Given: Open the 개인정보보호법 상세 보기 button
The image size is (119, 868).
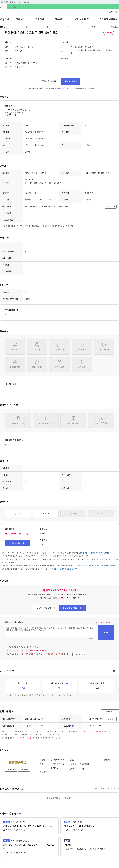Looking at the screenshot, I should (45, 608).
